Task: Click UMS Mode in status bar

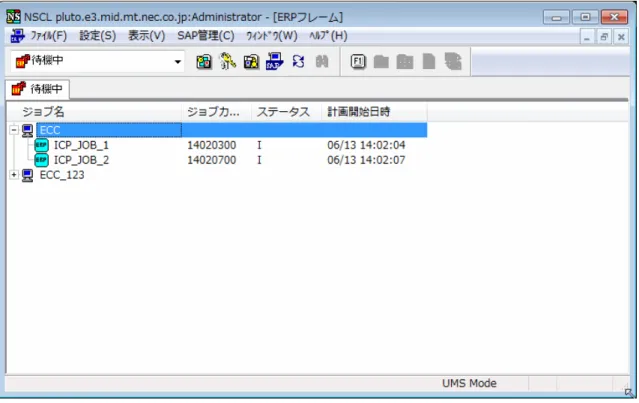Action: point(469,383)
